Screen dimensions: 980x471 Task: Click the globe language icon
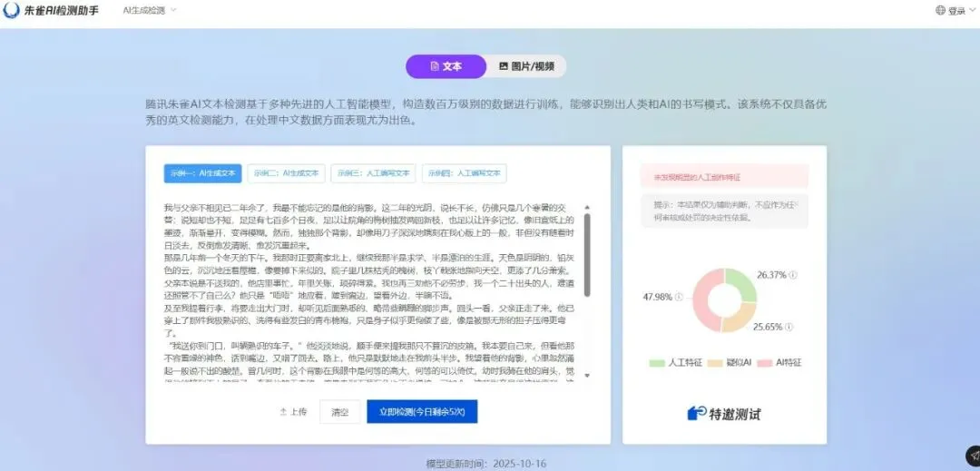click(941, 11)
